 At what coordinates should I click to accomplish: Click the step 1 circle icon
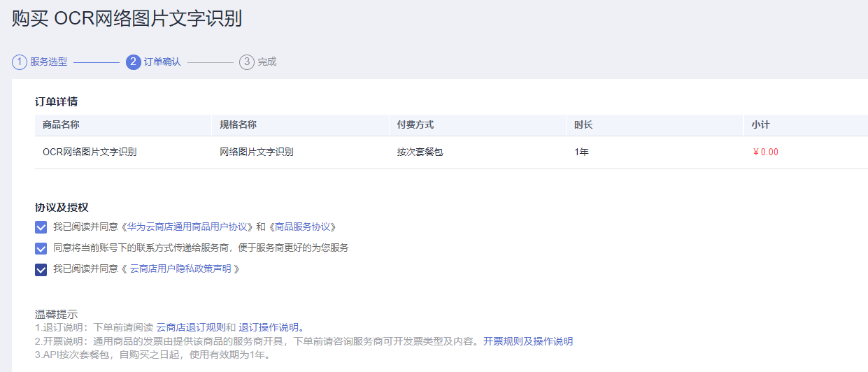19,62
